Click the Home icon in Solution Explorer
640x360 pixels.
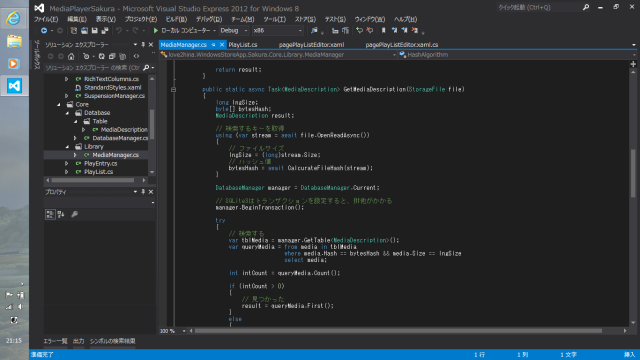(71, 56)
